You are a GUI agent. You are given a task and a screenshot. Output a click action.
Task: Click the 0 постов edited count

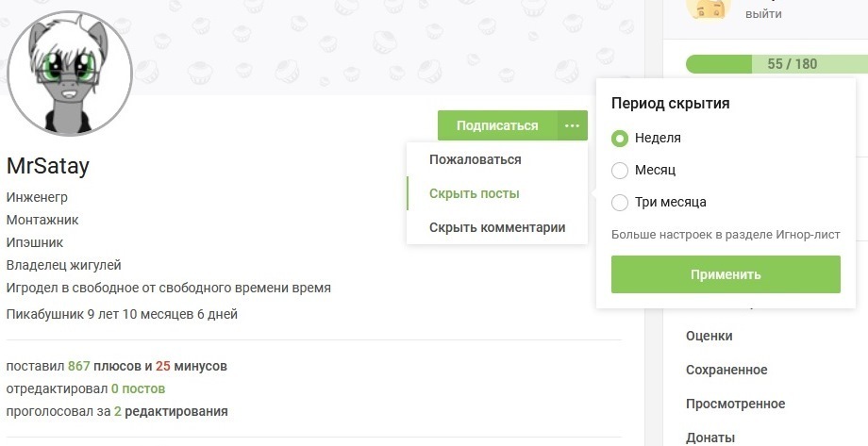coord(138,388)
